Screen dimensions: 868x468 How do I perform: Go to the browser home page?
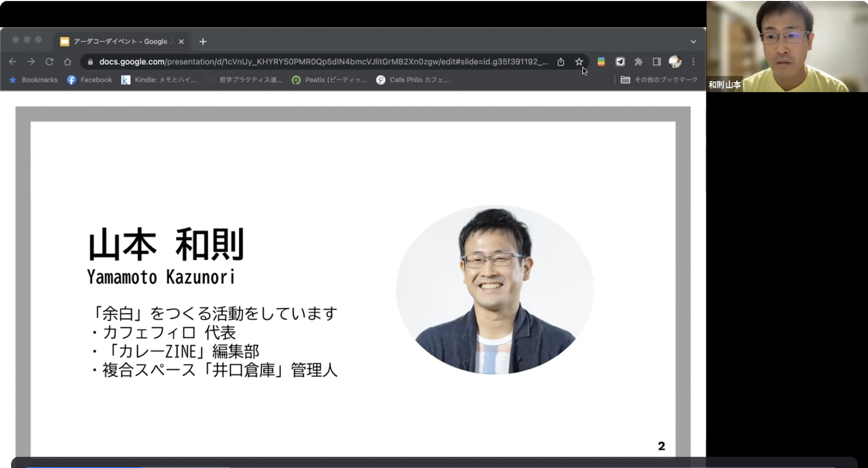[67, 62]
